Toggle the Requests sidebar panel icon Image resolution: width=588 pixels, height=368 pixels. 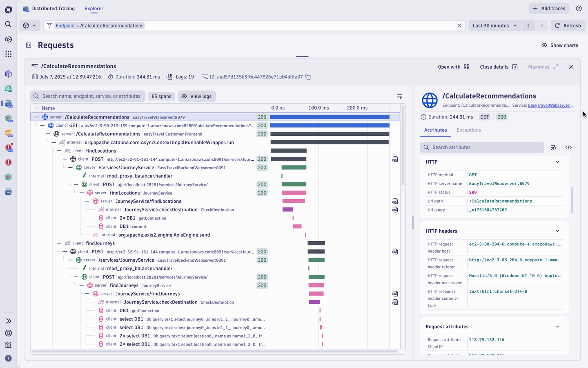coord(29,45)
